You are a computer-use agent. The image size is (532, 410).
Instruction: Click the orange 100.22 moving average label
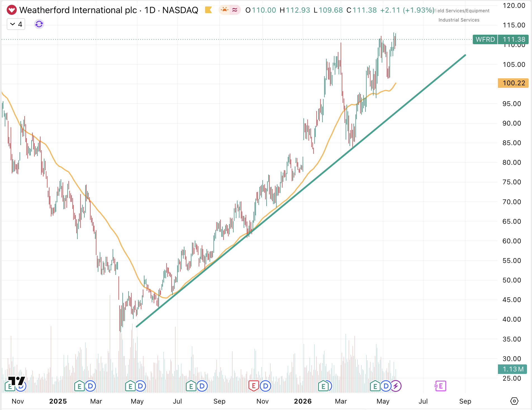(513, 83)
